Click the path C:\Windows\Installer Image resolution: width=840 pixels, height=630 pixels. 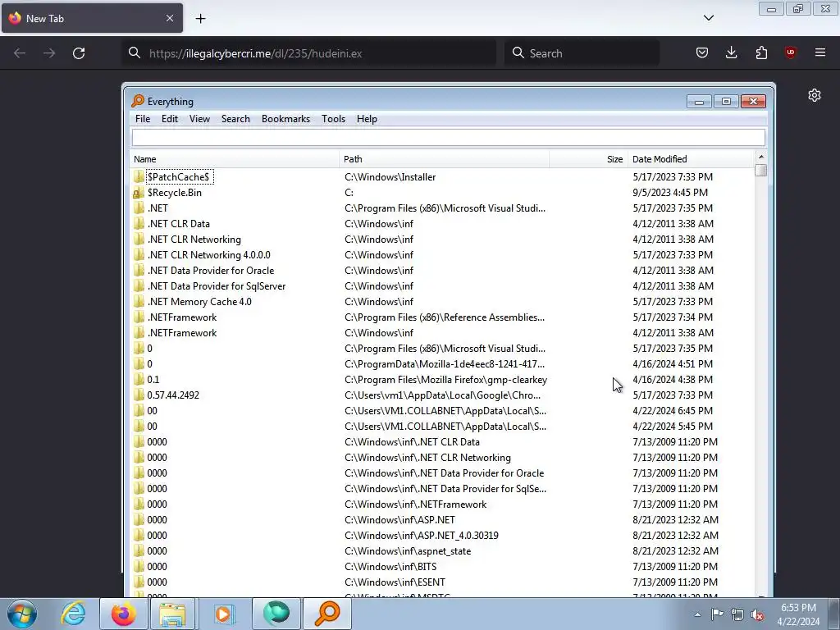(x=390, y=177)
